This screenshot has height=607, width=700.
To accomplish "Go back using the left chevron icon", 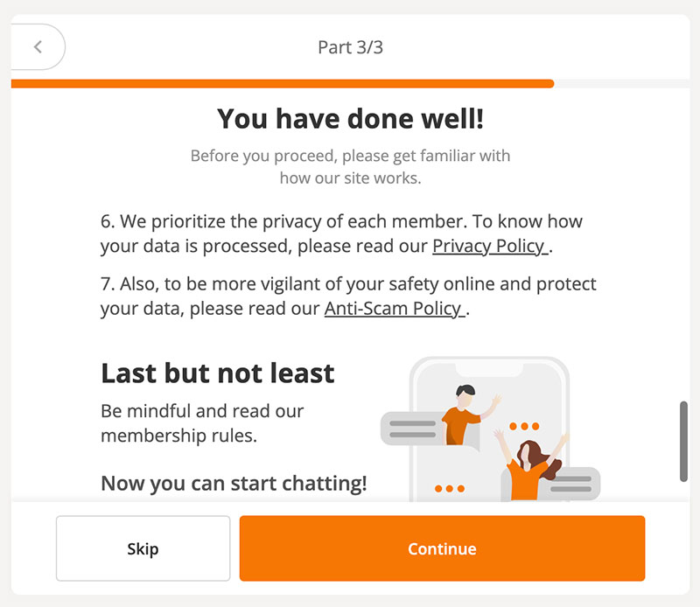I will (x=38, y=47).
